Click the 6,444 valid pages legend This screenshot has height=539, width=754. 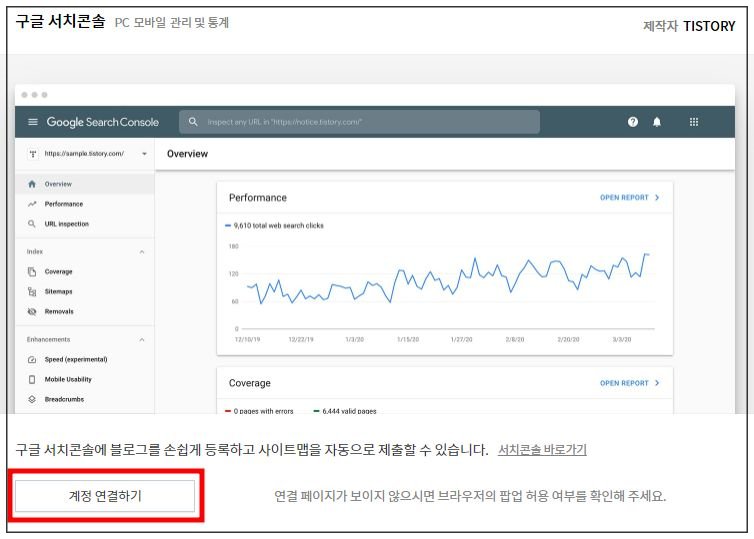tap(345, 411)
